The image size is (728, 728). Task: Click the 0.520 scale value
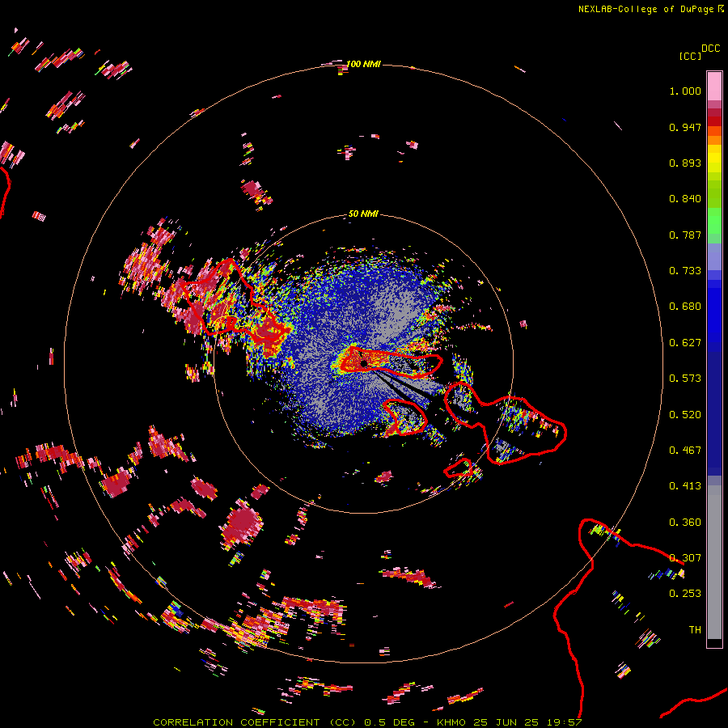click(685, 415)
